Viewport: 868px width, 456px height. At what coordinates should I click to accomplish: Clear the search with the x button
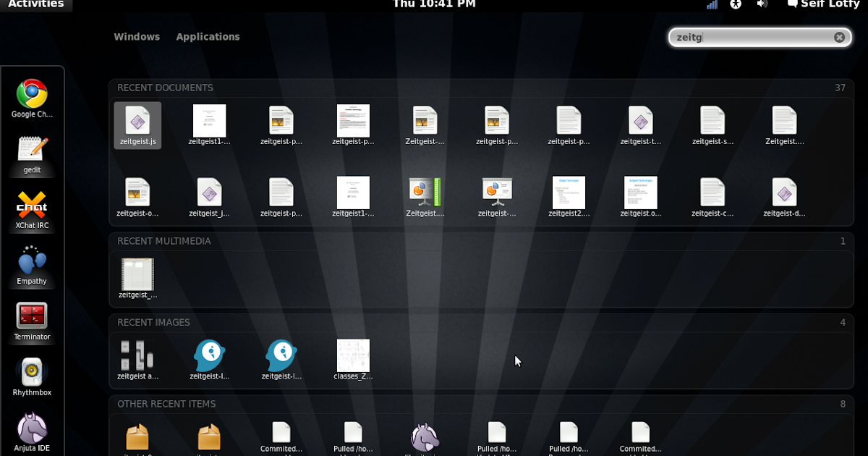point(839,37)
